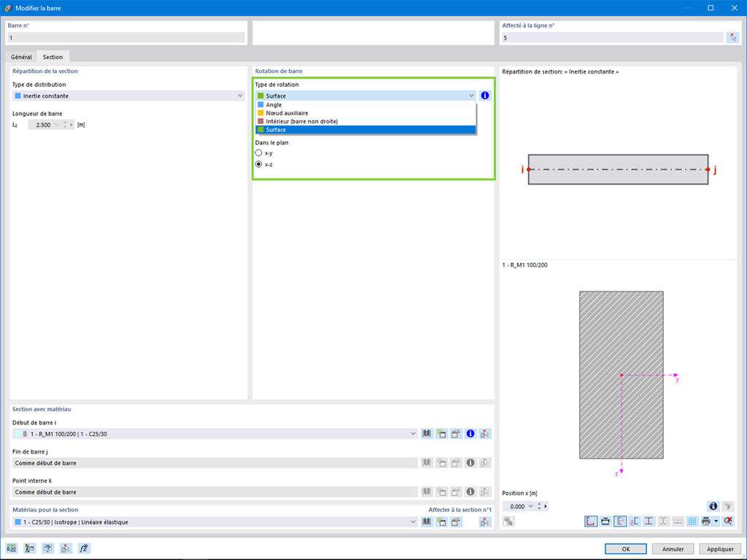Print the section graphic
This screenshot has width=747, height=560.
click(x=706, y=521)
